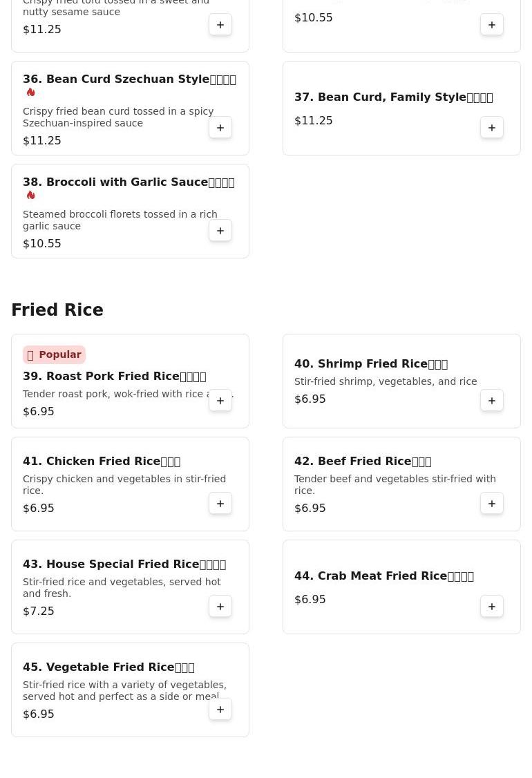
Task: Add Roast Pork Fried Rice to cart
Action: [220, 401]
